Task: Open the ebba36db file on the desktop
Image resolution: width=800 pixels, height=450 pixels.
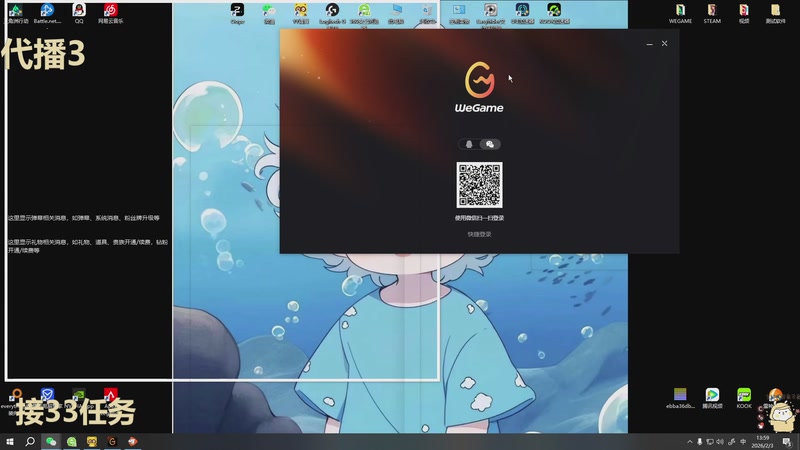Action: pos(680,398)
